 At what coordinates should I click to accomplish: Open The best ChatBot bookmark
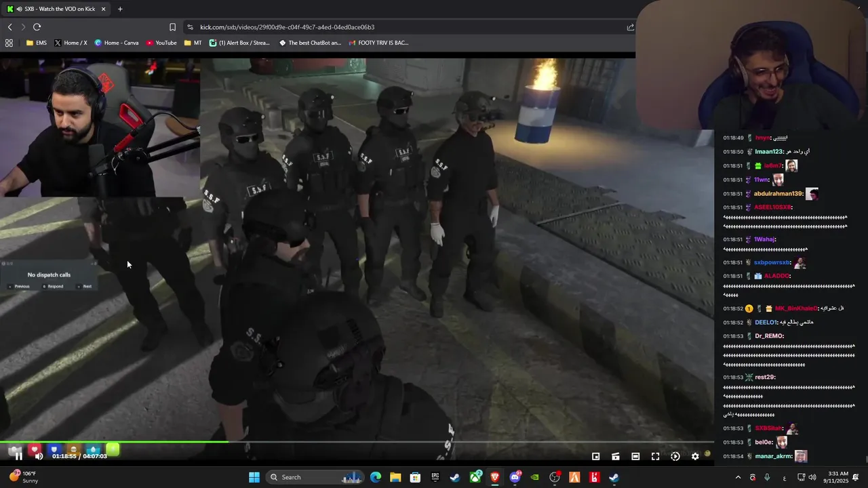(310, 43)
